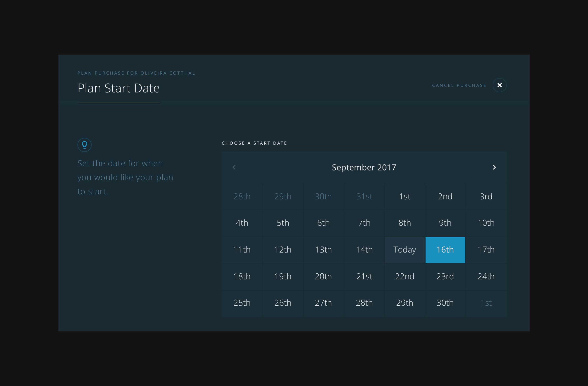
Task: Click the 27th date cell
Action: click(x=323, y=303)
